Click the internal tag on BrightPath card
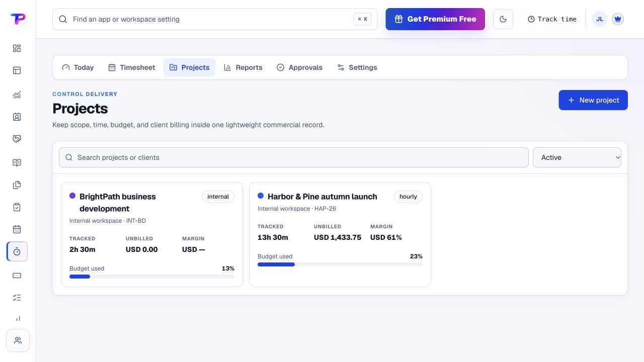Viewport: 644px width, 362px height. tap(218, 197)
